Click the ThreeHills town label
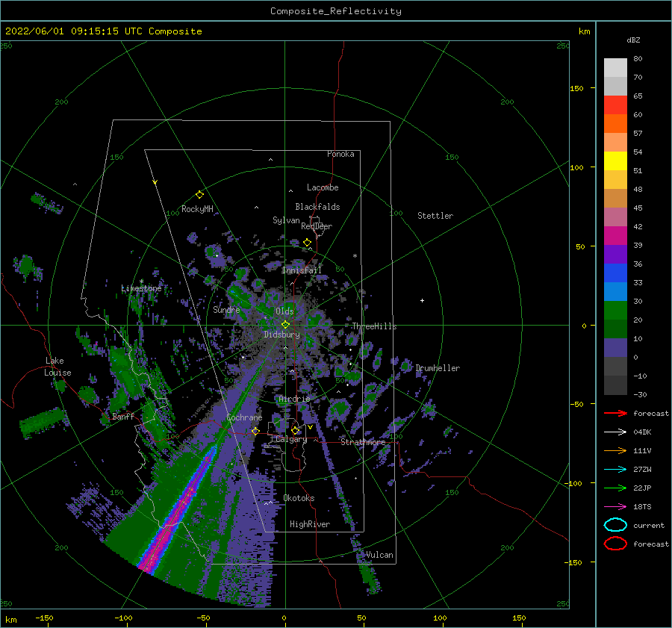This screenshot has width=672, height=628. coord(374,326)
